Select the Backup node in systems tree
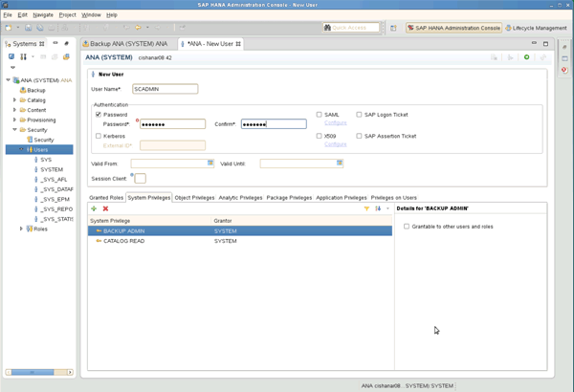Viewport: 574px width, 392px height. pyautogui.click(x=36, y=90)
